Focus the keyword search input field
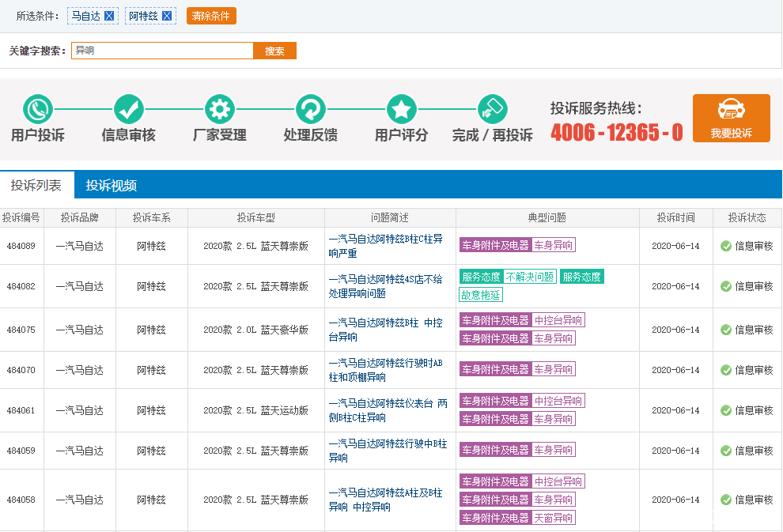The image size is (783, 532). 162,51
